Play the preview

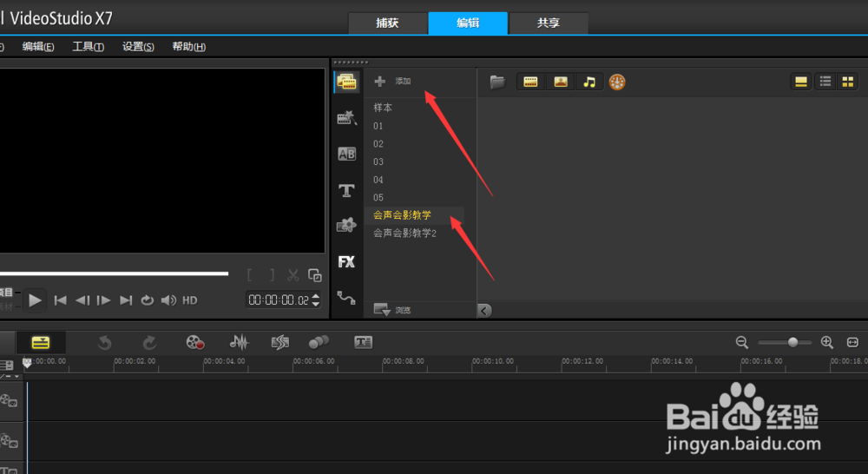(35, 300)
